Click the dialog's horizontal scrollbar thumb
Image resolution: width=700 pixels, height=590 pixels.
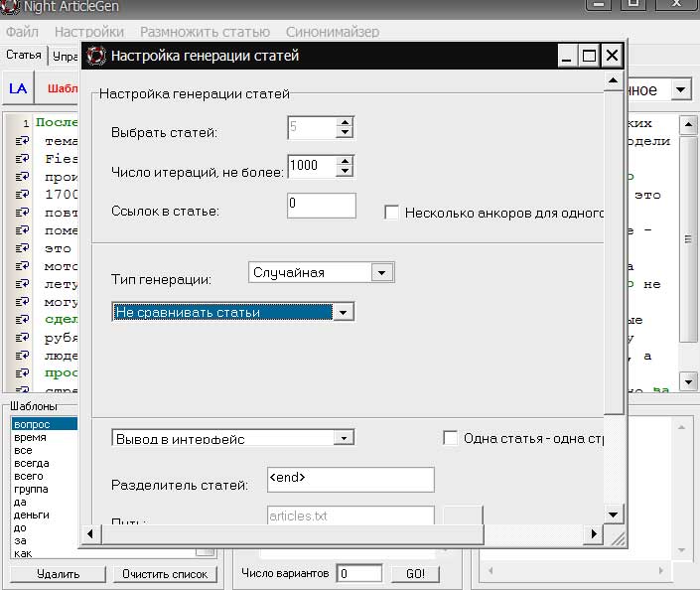point(292,534)
